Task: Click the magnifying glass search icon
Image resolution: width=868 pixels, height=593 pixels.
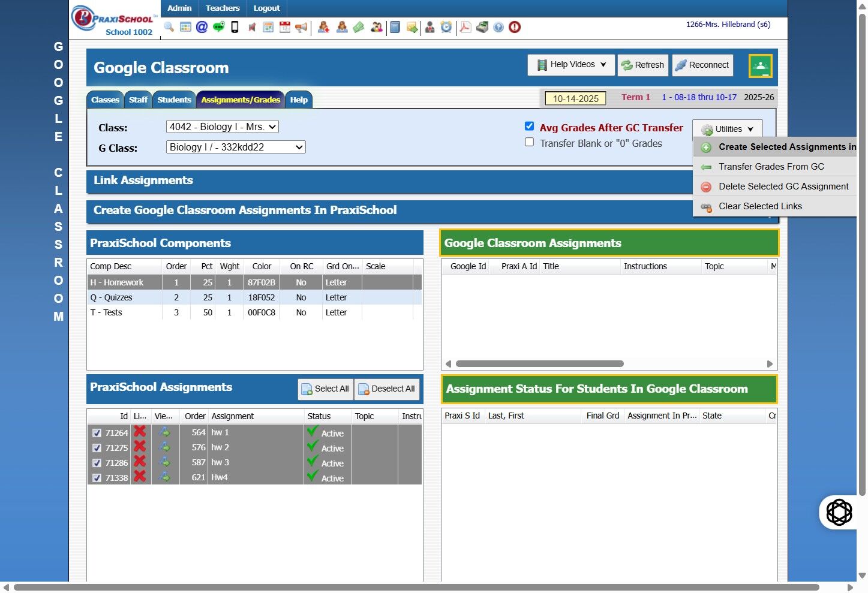Action: 169,27
